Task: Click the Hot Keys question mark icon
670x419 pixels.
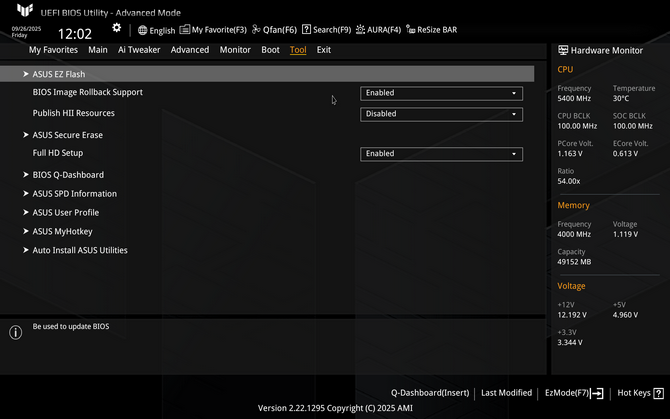Action: tap(658, 393)
